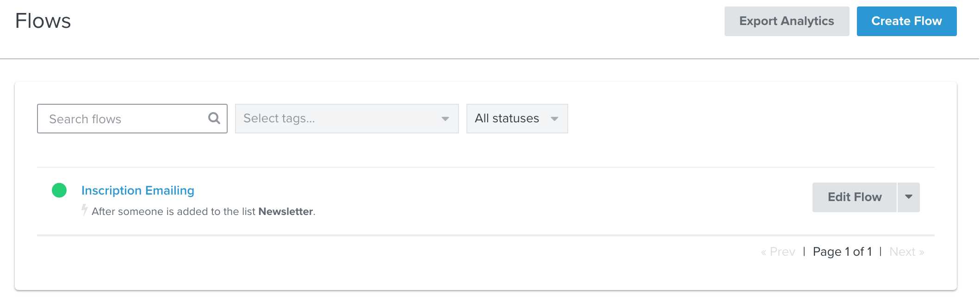Click the Edit Flow button
Viewport: 980px width, 303px height.
(x=855, y=197)
